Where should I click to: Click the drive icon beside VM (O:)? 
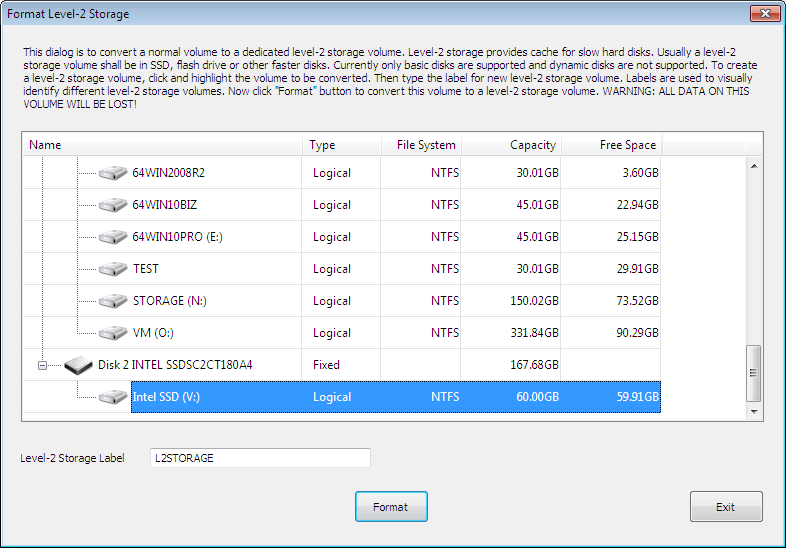(x=113, y=333)
